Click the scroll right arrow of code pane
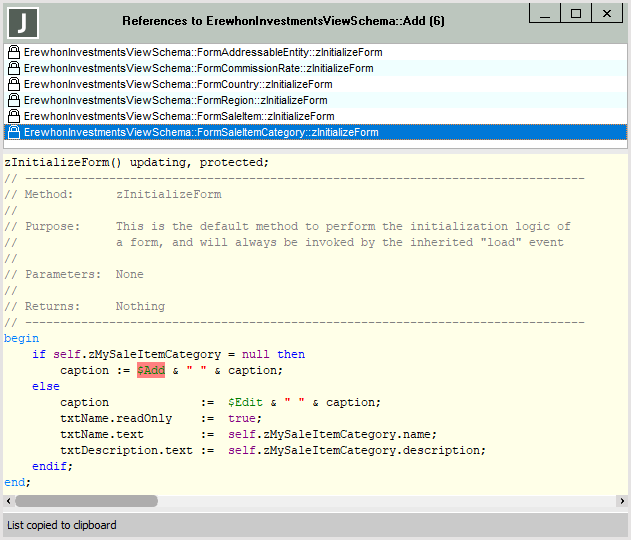The width and height of the screenshot is (631, 540). [622, 501]
